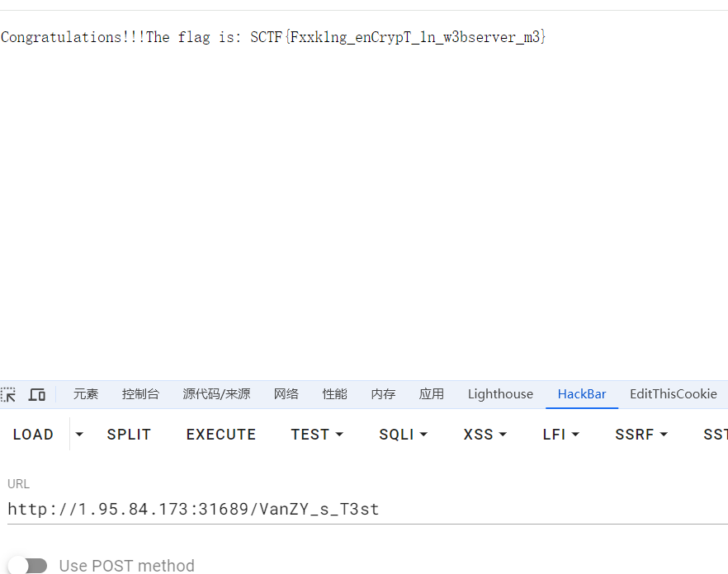Screen dimensions: 728x574
Task: Expand the XSS payload menu
Action: 485,434
